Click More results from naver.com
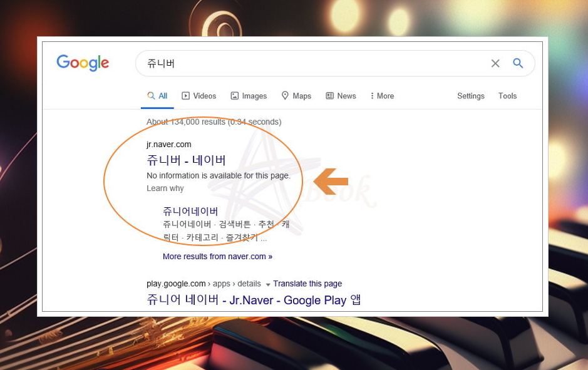This screenshot has width=588, height=370. tap(217, 257)
